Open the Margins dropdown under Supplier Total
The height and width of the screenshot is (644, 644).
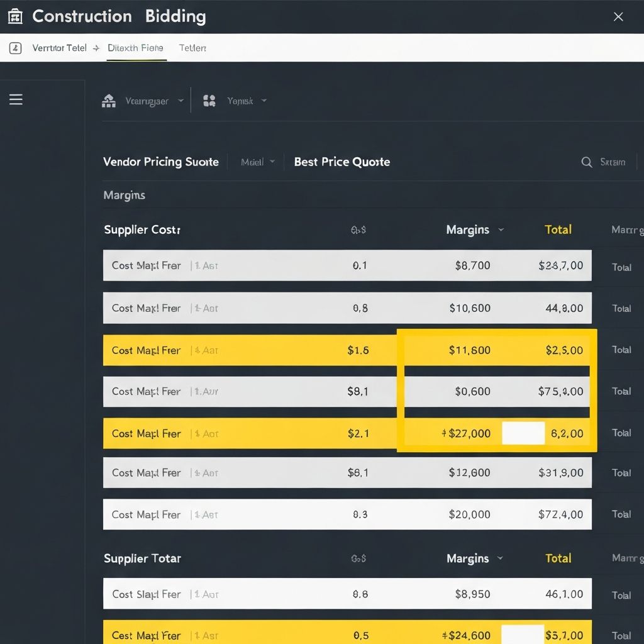[x=501, y=558]
